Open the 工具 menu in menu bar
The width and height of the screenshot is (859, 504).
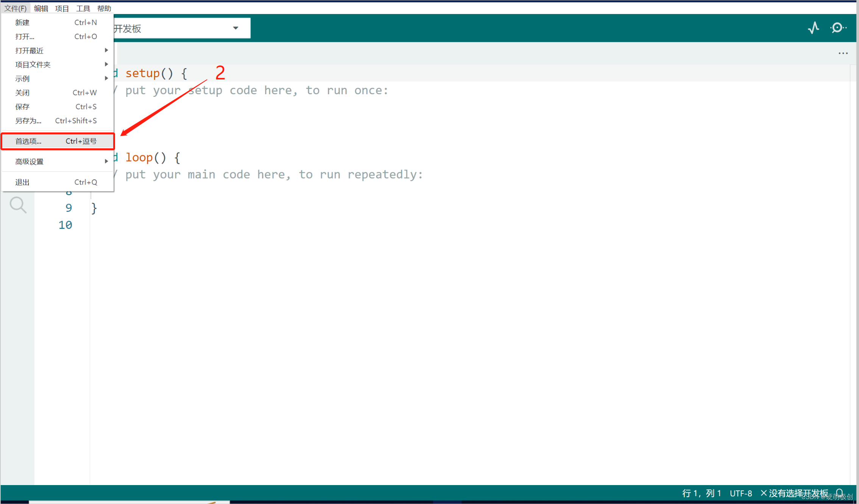(83, 8)
